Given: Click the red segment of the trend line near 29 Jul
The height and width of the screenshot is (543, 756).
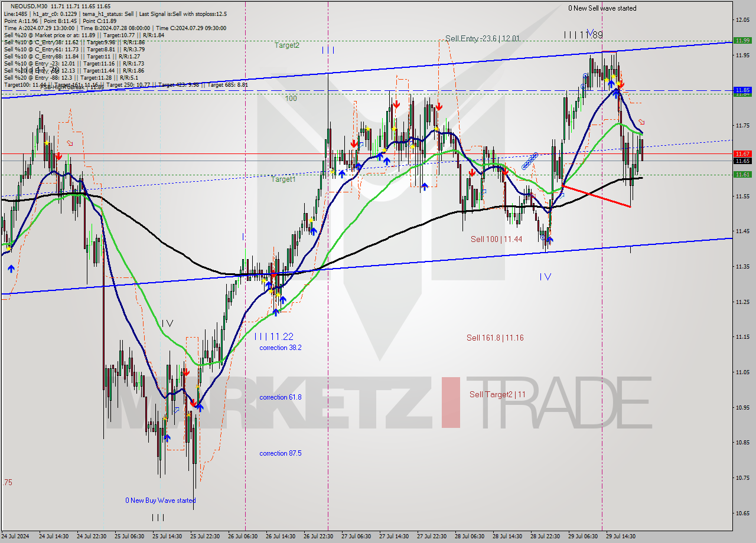Looking at the screenshot, I should (x=597, y=196).
